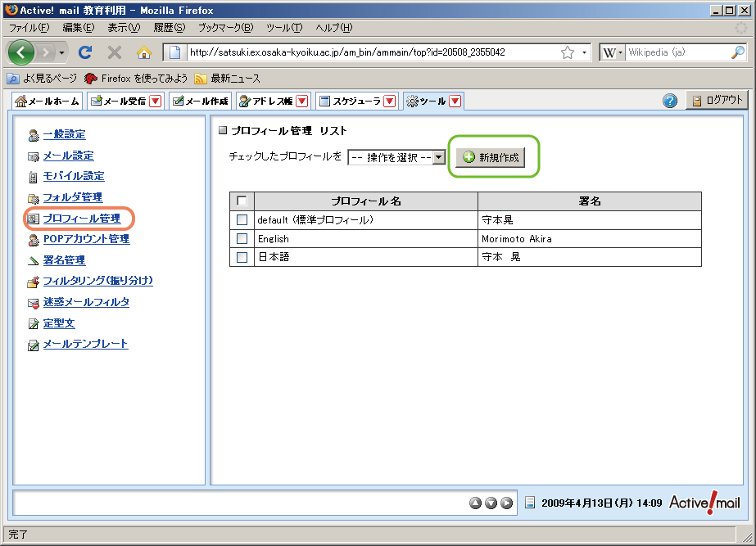Click the blue help question mark icon
The image size is (756, 546).
pyautogui.click(x=670, y=101)
